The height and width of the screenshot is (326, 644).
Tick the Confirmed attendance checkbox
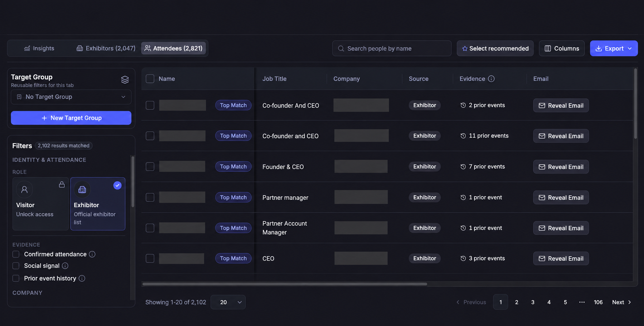click(16, 254)
